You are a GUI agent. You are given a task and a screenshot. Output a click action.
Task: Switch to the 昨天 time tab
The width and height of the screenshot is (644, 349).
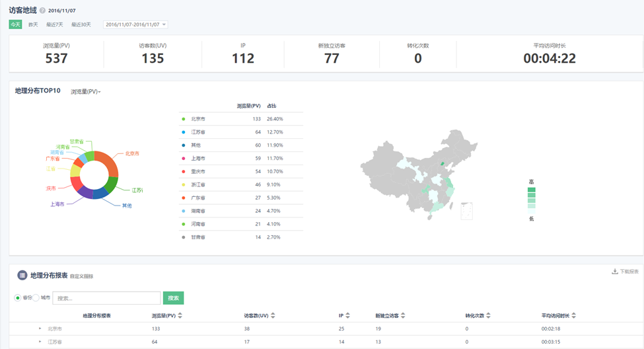[x=33, y=24]
